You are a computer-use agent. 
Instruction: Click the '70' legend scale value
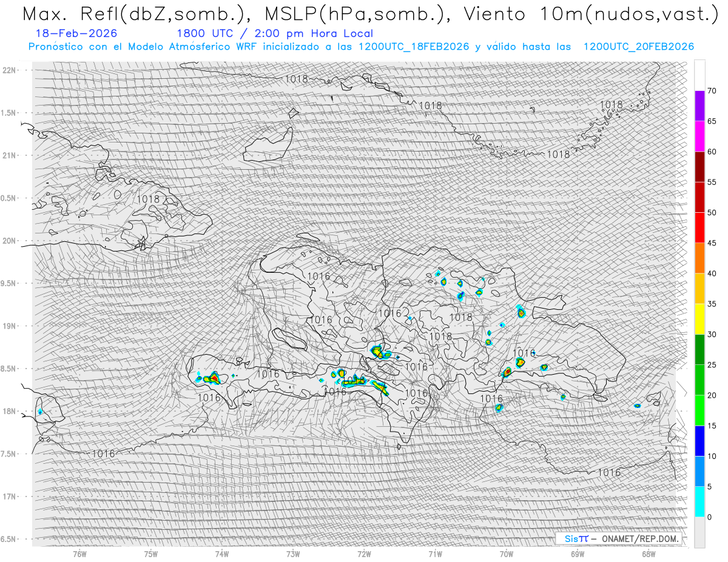click(x=712, y=91)
